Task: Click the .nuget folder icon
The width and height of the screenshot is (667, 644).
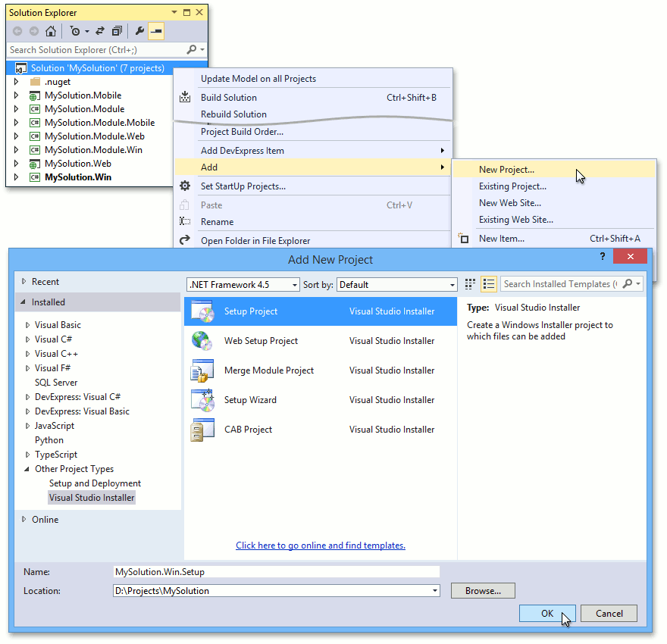Action: [36, 82]
